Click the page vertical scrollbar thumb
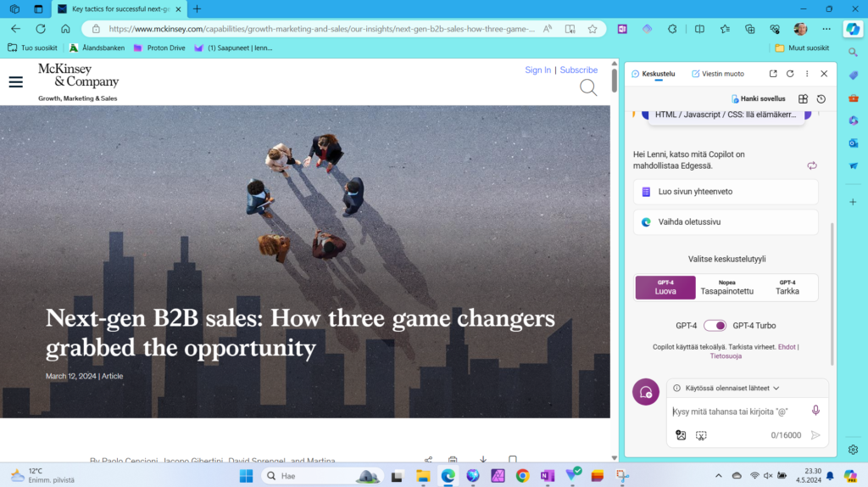This screenshot has width=868, height=487. pos(614,81)
